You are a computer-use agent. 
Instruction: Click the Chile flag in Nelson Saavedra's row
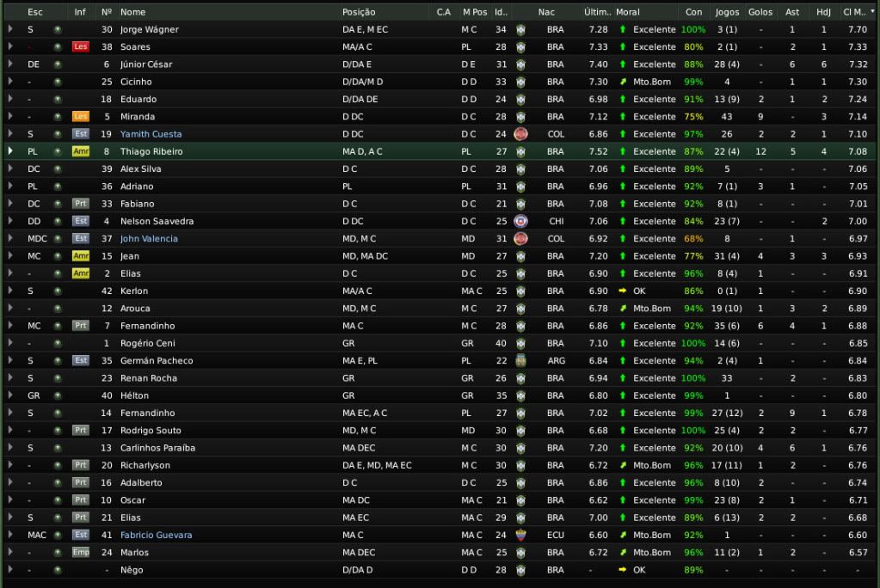point(520,221)
